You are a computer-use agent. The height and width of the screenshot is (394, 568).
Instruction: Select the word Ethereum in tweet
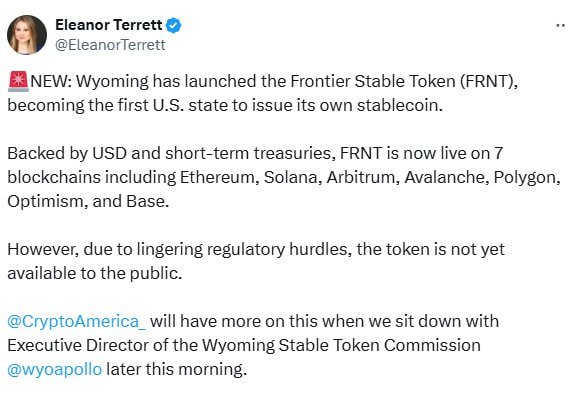coord(220,177)
